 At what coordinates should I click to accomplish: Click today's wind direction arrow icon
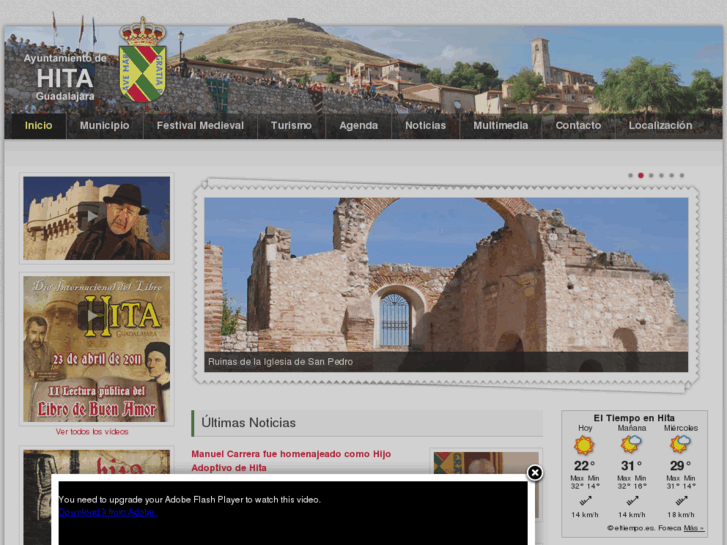click(x=584, y=501)
